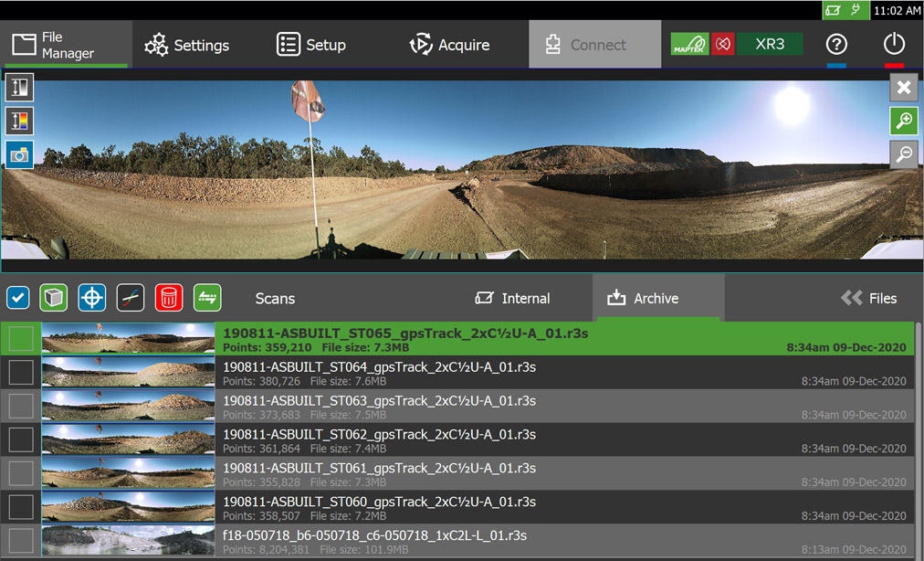Screen dimensions: 924x561
Task: Switch to the Internal storage tab
Action: 513,299
